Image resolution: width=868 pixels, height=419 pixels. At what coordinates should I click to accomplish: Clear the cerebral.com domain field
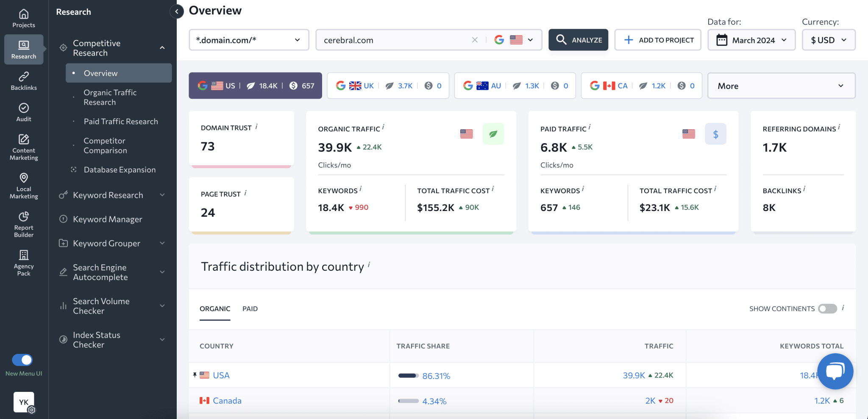(x=475, y=40)
